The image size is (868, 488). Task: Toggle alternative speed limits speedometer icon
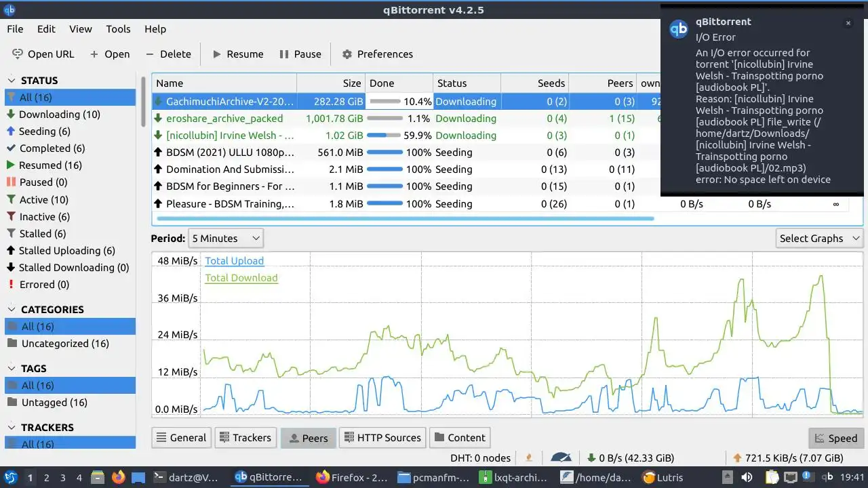(561, 457)
